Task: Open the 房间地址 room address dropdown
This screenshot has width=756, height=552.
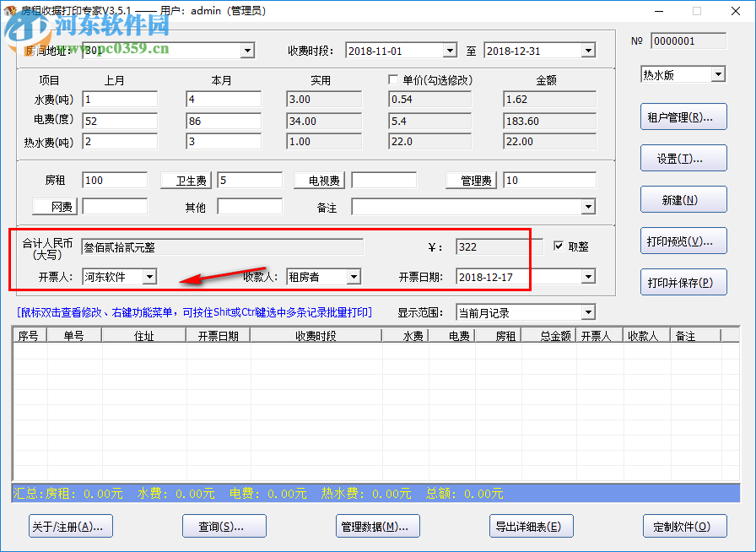Action: pyautogui.click(x=247, y=51)
